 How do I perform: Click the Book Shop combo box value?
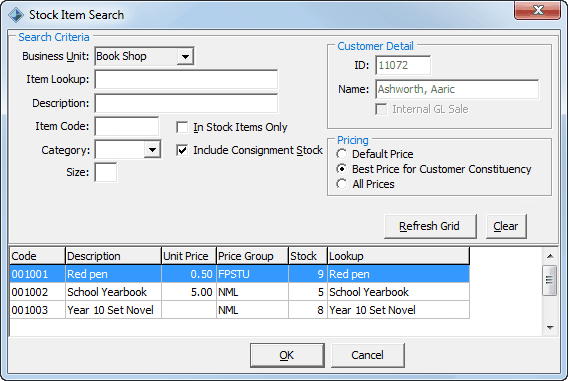tap(136, 56)
